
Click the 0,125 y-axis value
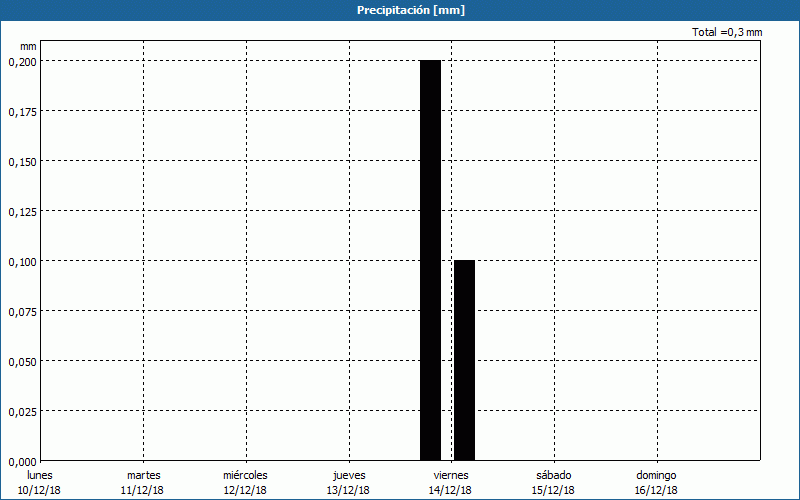point(22,212)
